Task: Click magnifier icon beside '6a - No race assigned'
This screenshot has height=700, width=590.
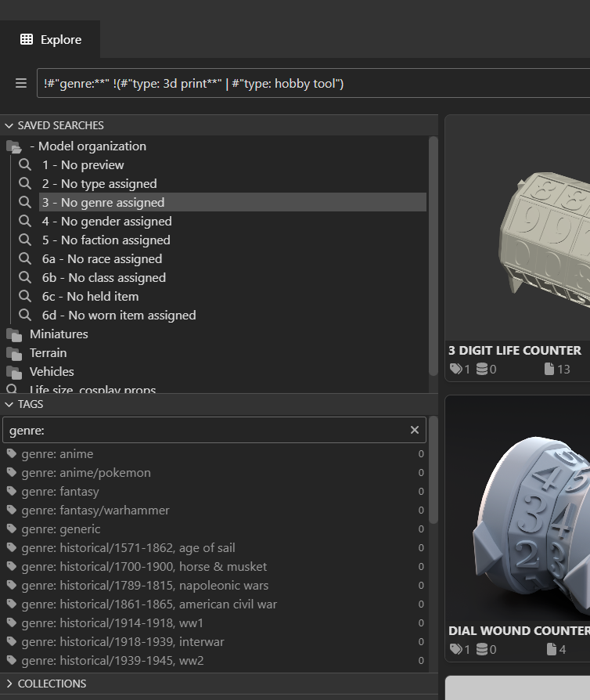Action: [x=25, y=258]
